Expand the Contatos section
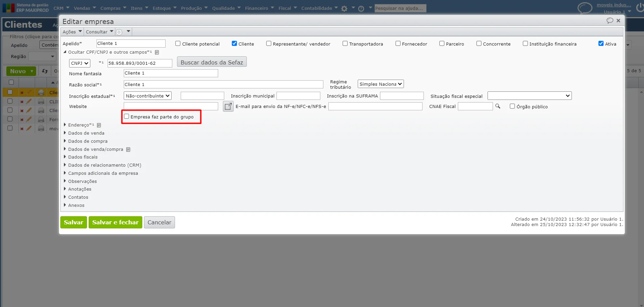 click(x=65, y=197)
